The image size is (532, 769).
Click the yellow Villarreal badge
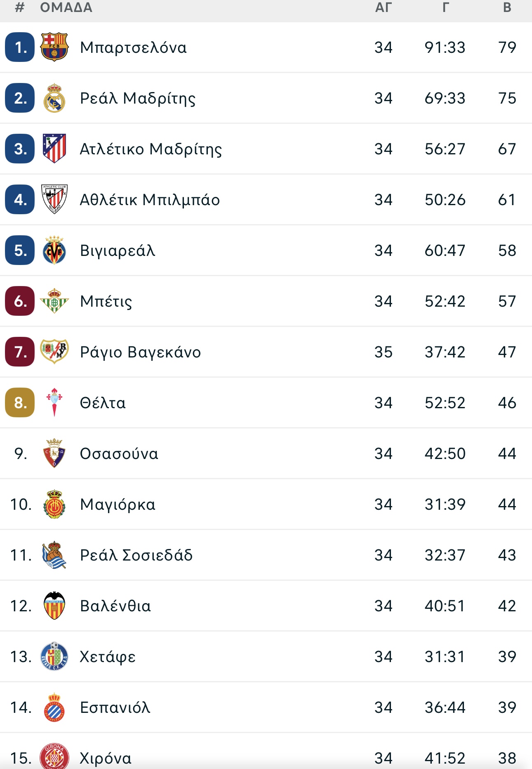point(54,250)
